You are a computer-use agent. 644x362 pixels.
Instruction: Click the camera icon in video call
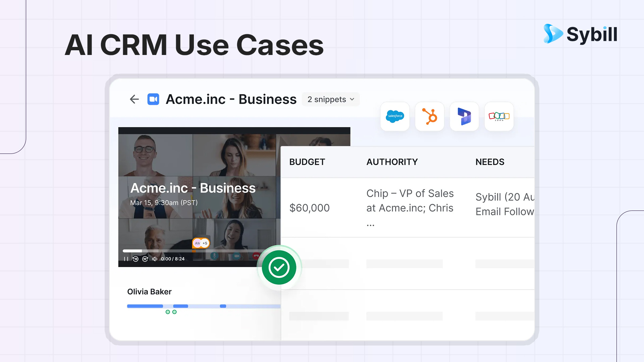[x=237, y=256]
